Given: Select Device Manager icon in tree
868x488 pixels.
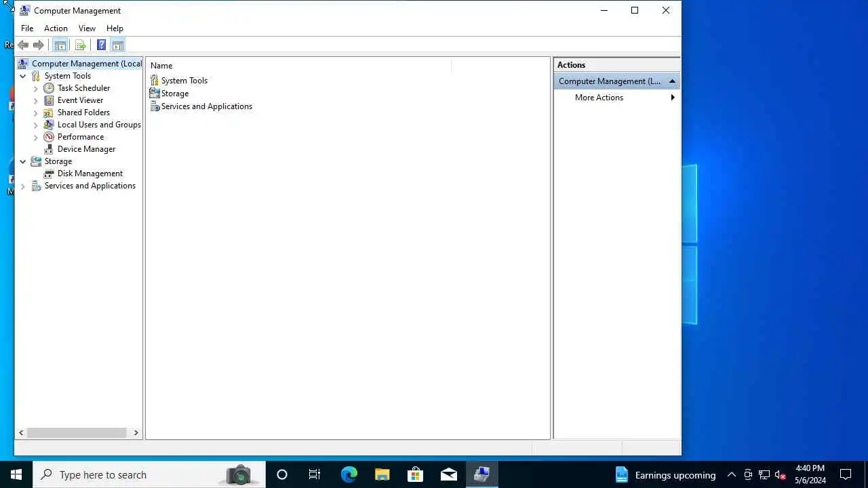Looking at the screenshot, I should [49, 149].
